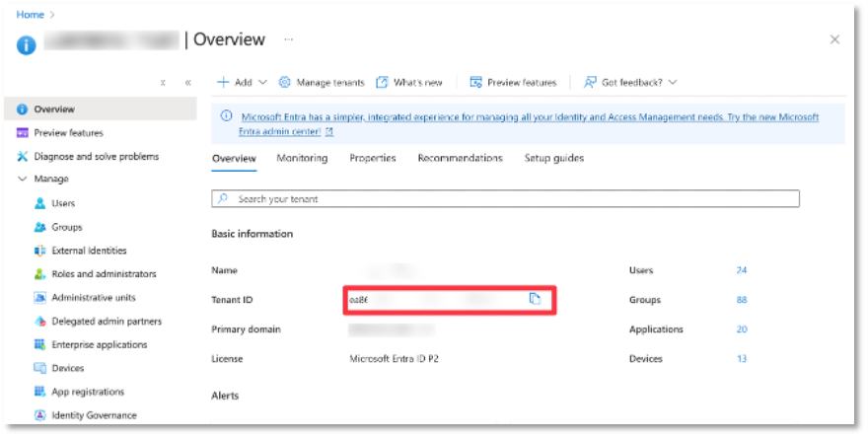The height and width of the screenshot is (438, 868).
Task: Click the Tenant ID label
Action: click(232, 300)
